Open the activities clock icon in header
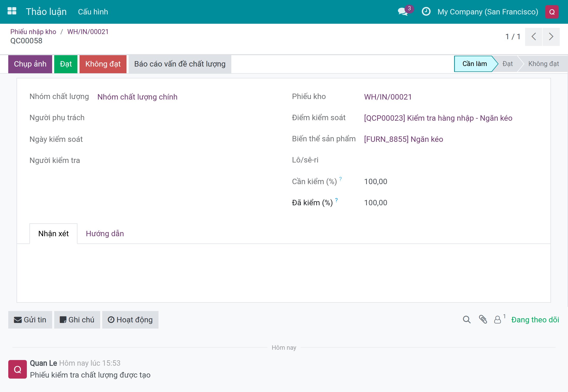Image resolution: width=568 pixels, height=392 pixels. coord(426,12)
